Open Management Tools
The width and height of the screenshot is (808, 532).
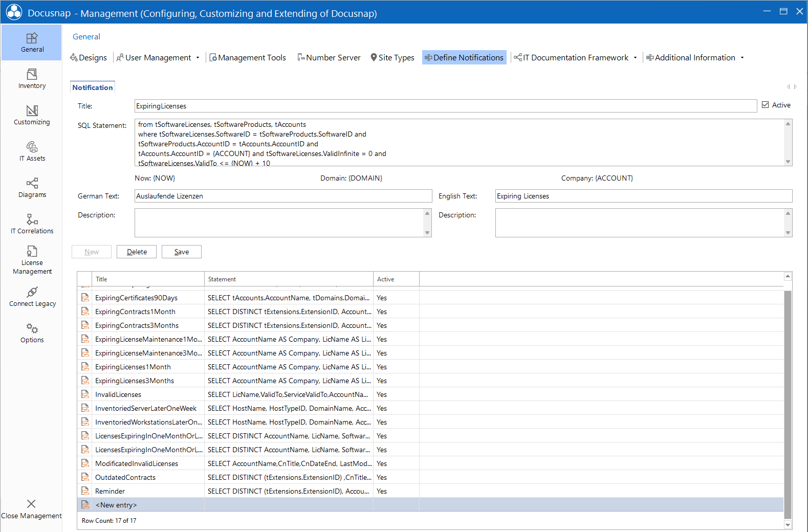[248, 57]
